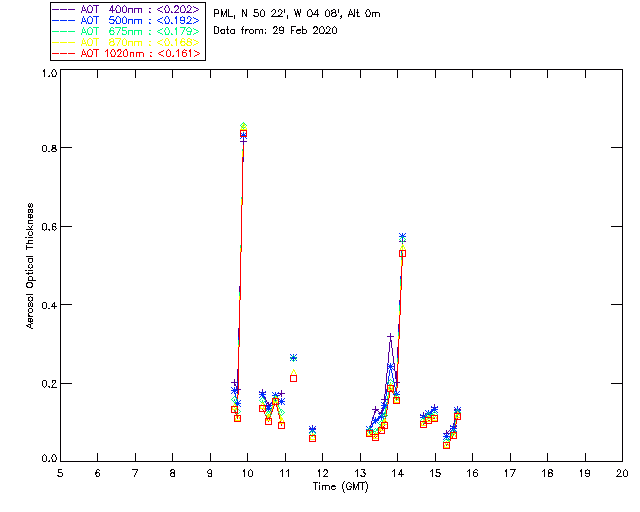The width and height of the screenshot is (640, 512).
Task: Click the peak data point near 0.85
Action: pyautogui.click(x=243, y=128)
